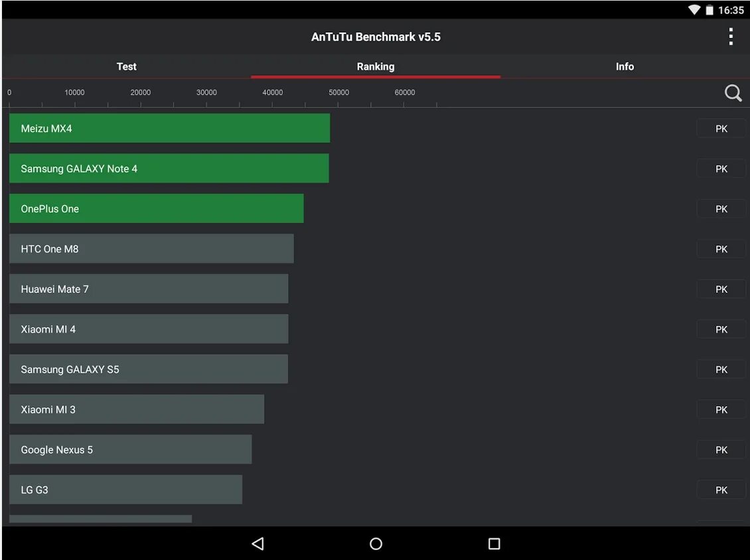Click the 16:35 clock in status bar

point(730,10)
